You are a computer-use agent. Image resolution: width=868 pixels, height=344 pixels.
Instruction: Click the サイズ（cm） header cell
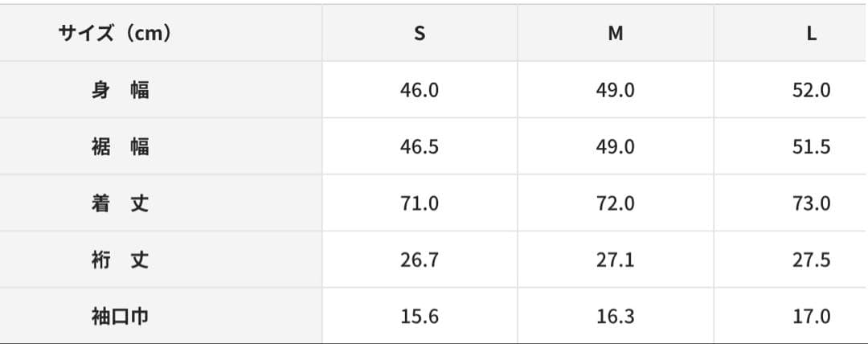pos(115,34)
